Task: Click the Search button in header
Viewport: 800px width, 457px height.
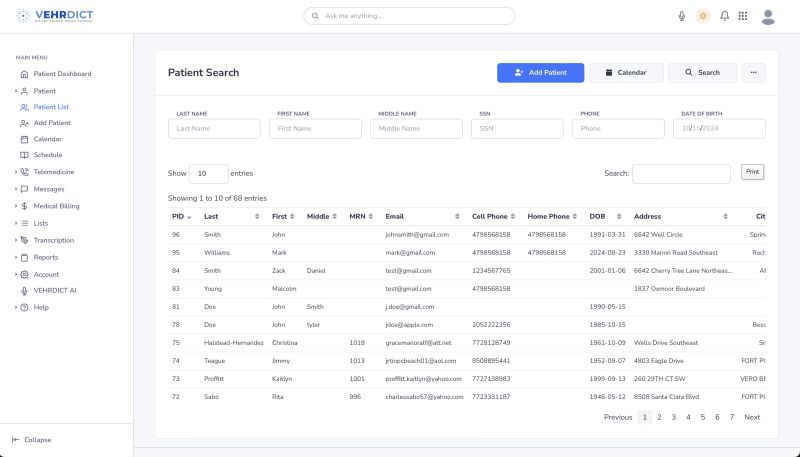Action: click(703, 73)
